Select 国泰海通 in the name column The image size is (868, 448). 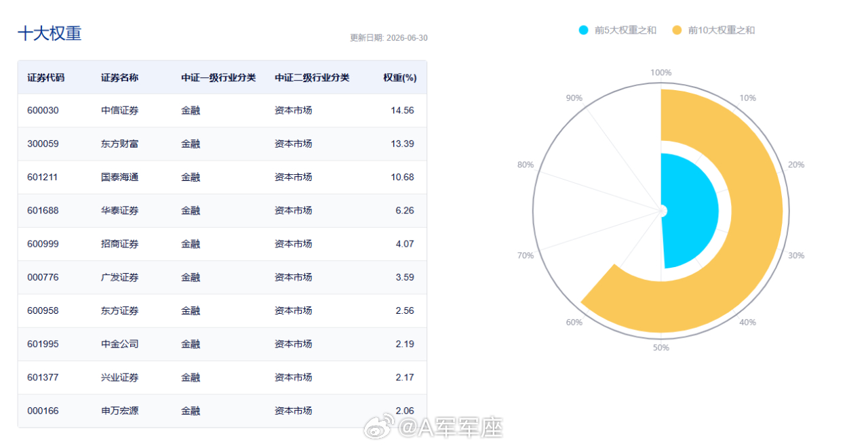click(x=119, y=177)
